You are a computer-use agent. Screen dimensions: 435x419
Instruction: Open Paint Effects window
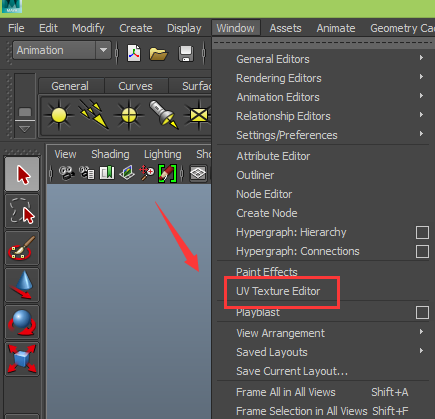267,272
